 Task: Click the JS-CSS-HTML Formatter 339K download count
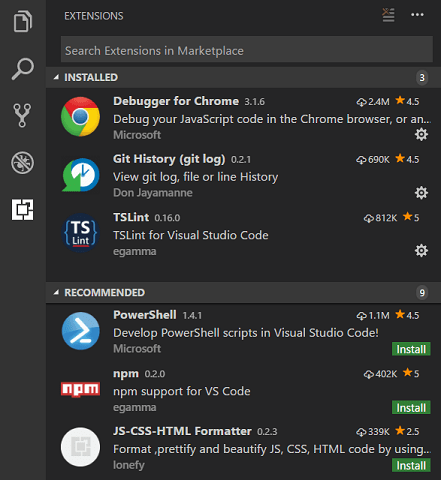pyautogui.click(x=373, y=432)
